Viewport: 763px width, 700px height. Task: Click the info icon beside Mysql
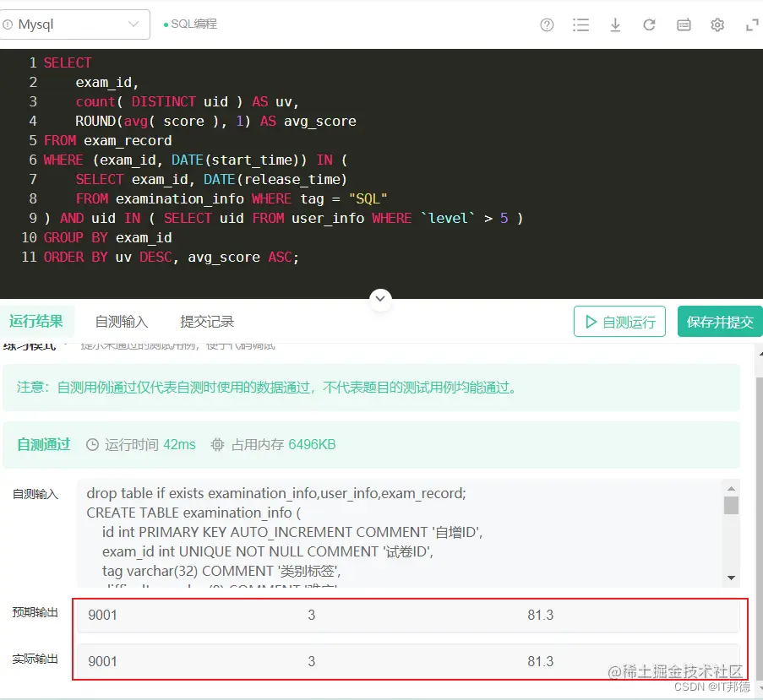point(8,24)
